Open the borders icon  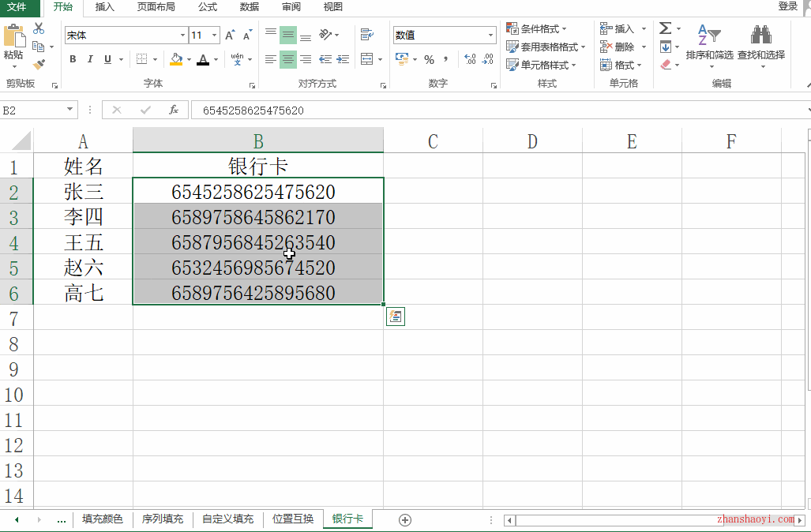[x=141, y=59]
